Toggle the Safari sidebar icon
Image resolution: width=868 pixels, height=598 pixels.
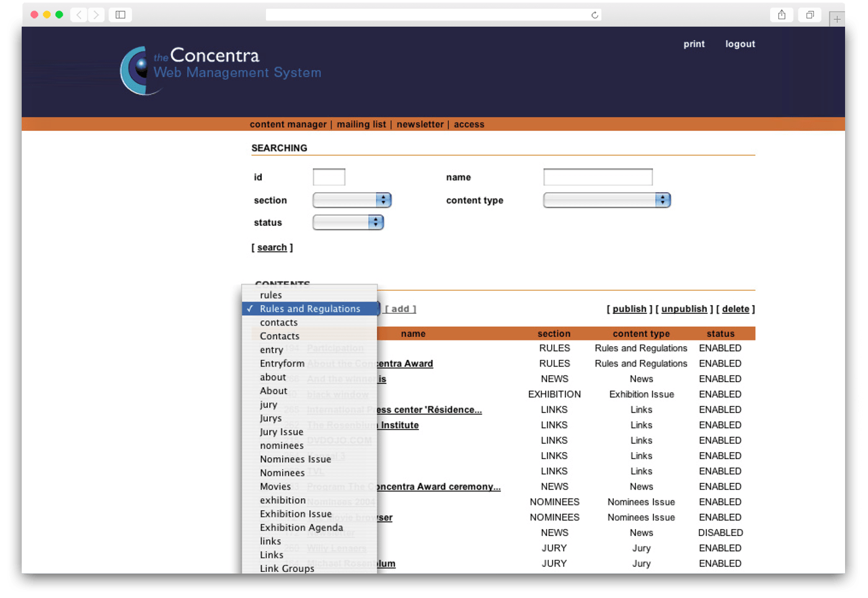pos(120,15)
